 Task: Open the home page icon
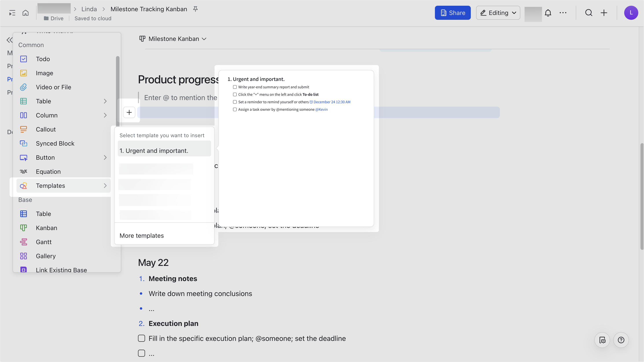(26, 13)
